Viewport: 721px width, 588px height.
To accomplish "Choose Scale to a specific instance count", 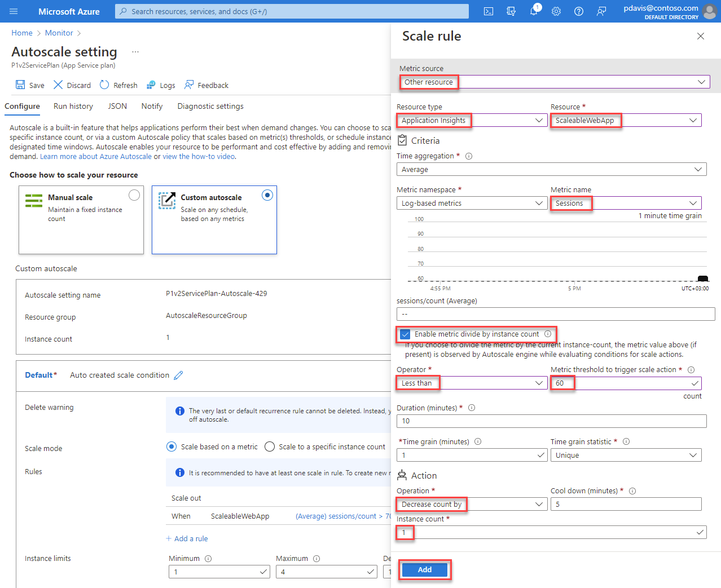I will coord(270,446).
